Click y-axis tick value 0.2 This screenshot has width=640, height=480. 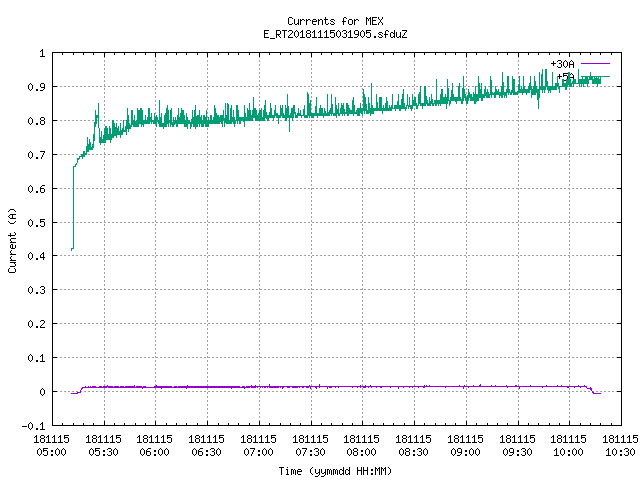pos(36,324)
